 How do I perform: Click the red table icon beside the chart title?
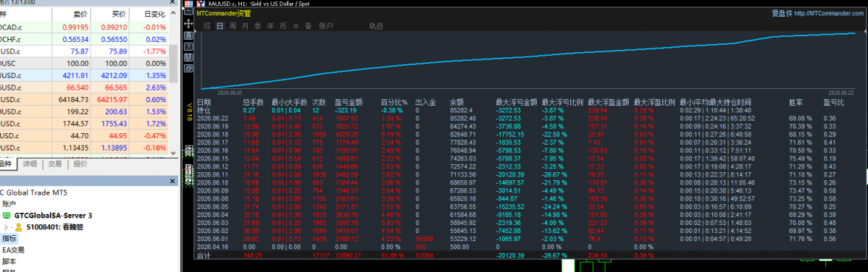tap(189, 4)
